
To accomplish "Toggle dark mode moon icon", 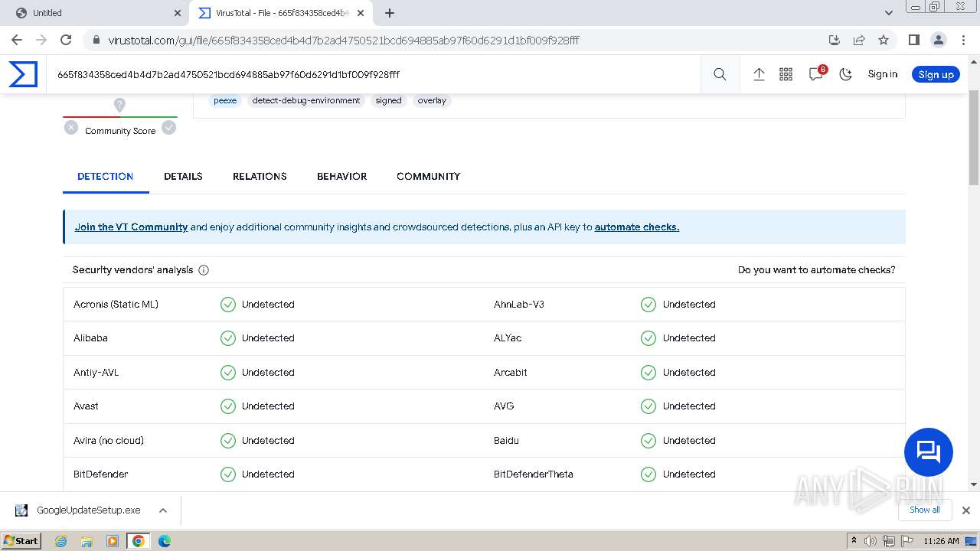I will coord(846,74).
